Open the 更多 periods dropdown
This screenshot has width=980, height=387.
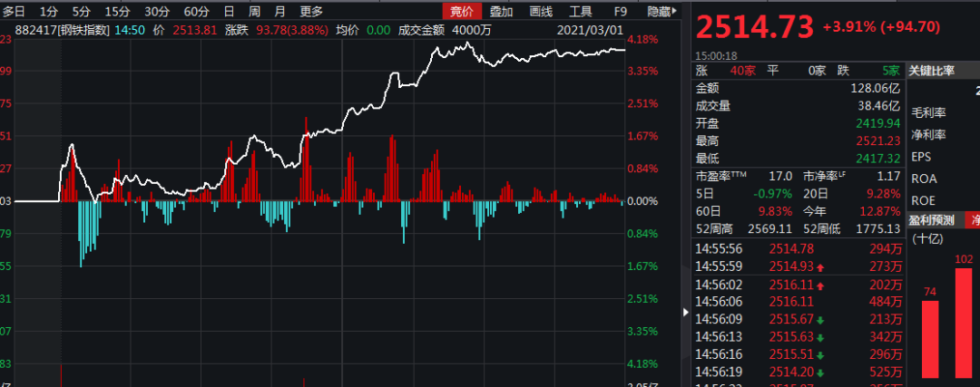click(x=311, y=12)
